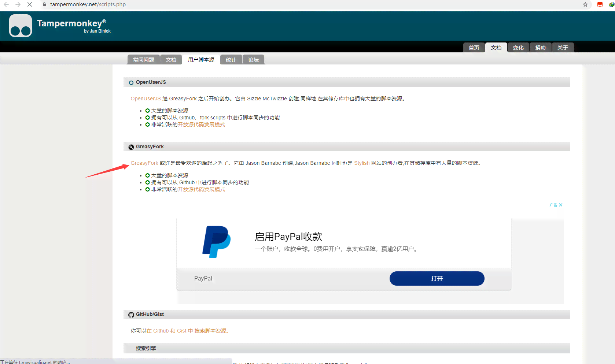Click the PayPal logo in the ad

click(216, 242)
